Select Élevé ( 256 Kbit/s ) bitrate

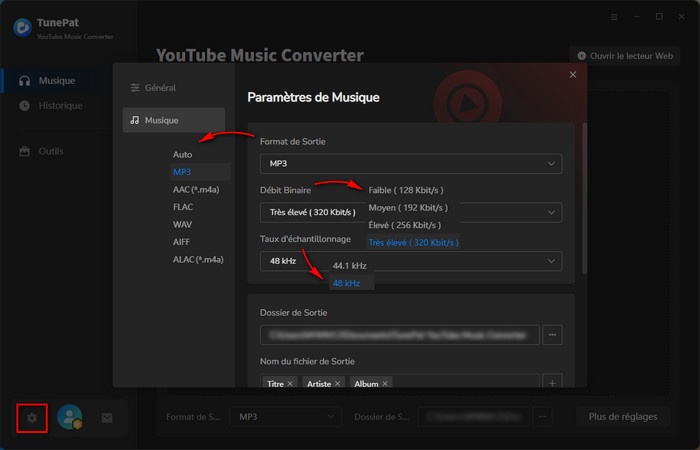404,225
